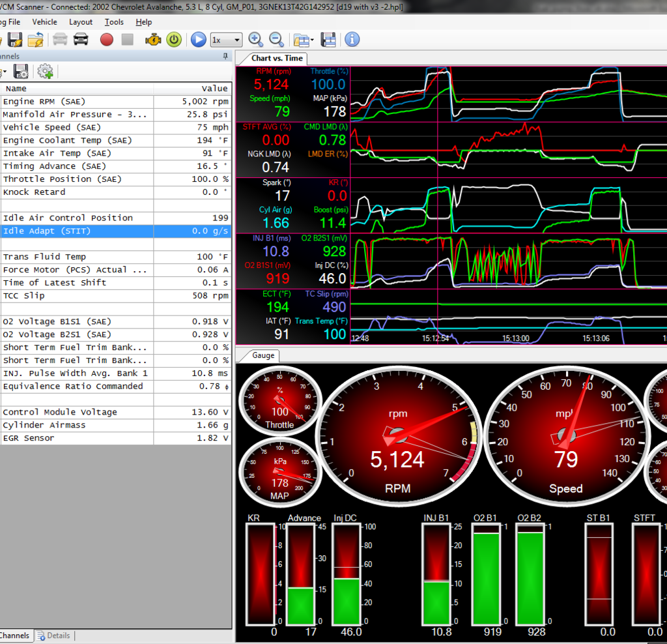Image resolution: width=667 pixels, height=644 pixels.
Task: Click the small MAP kPa dial gauge
Action: [280, 472]
